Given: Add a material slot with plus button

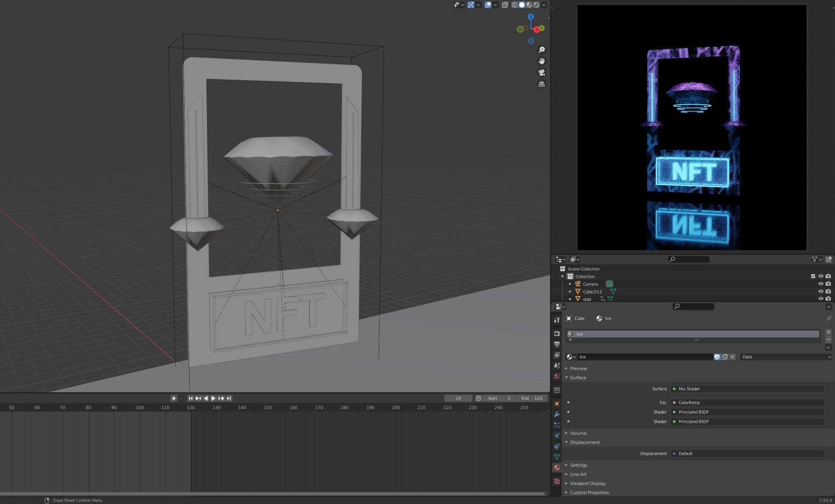Looking at the screenshot, I should pos(828,332).
